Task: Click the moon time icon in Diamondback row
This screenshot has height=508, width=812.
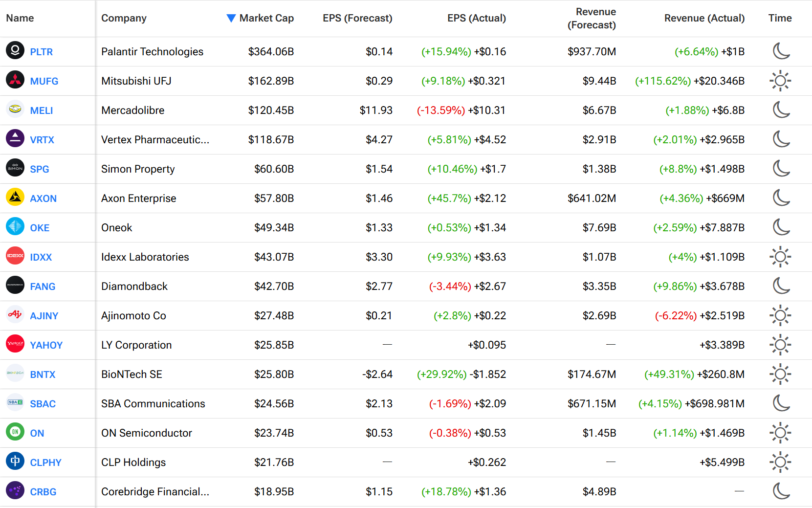Action: 781,286
